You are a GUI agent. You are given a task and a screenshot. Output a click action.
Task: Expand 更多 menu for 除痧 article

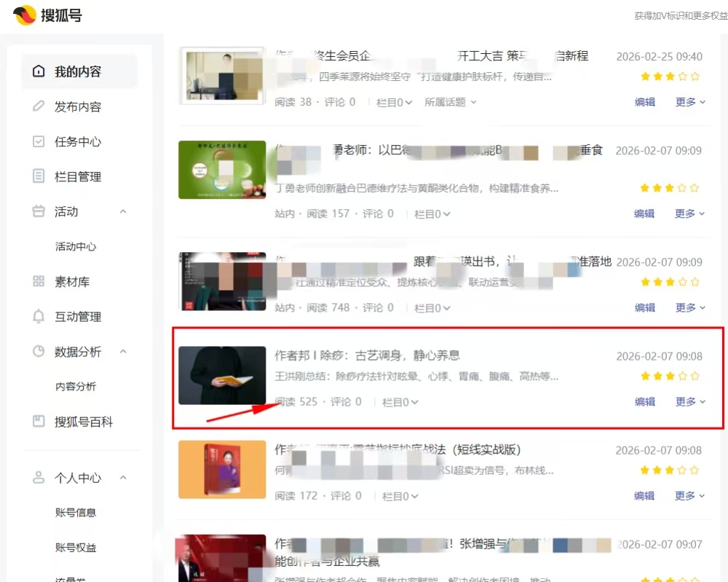point(690,401)
